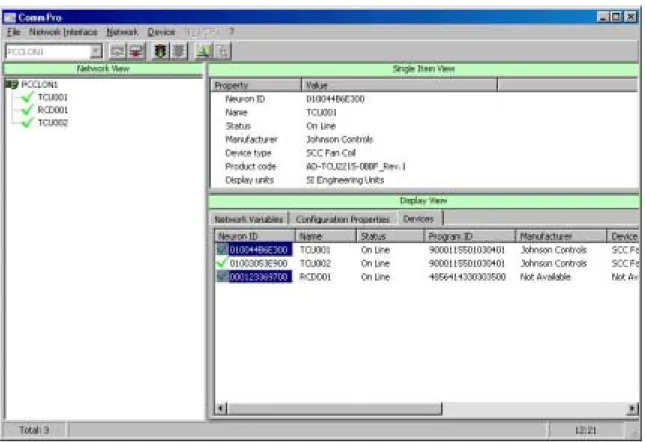Click the Device type value SCC Fan Coil
Screen dimensions: 645x442
(x=331, y=153)
